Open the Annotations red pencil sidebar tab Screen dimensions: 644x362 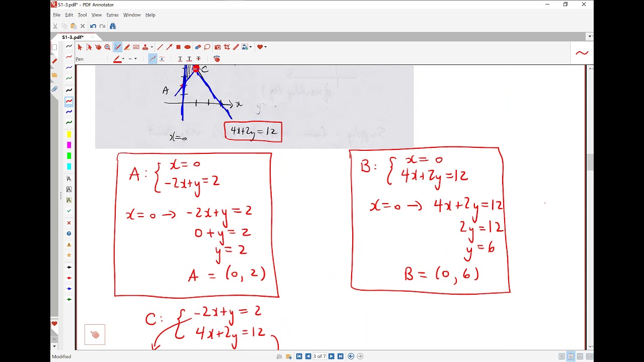pos(54,61)
